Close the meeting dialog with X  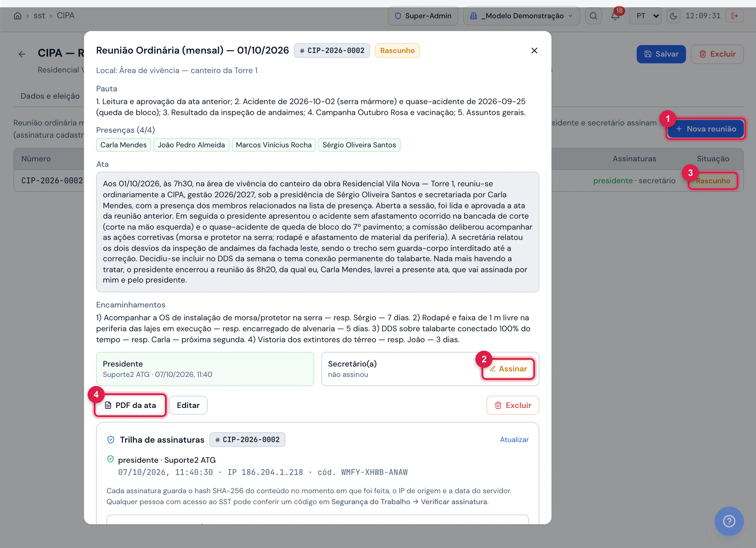[534, 50]
